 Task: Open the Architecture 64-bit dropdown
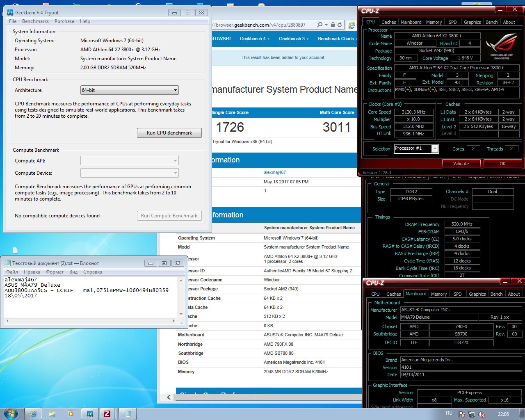[x=130, y=90]
